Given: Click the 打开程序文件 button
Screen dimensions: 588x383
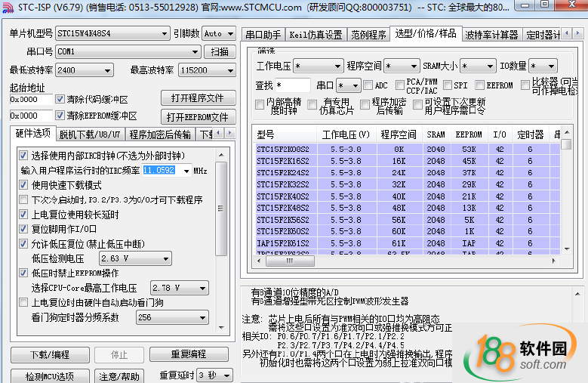Looking at the screenshot, I should coord(197,99).
